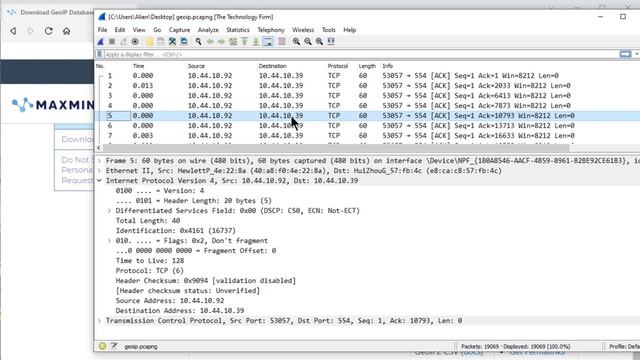The width and height of the screenshot is (640, 360).
Task: Open the Analyze menu
Action: (208, 30)
